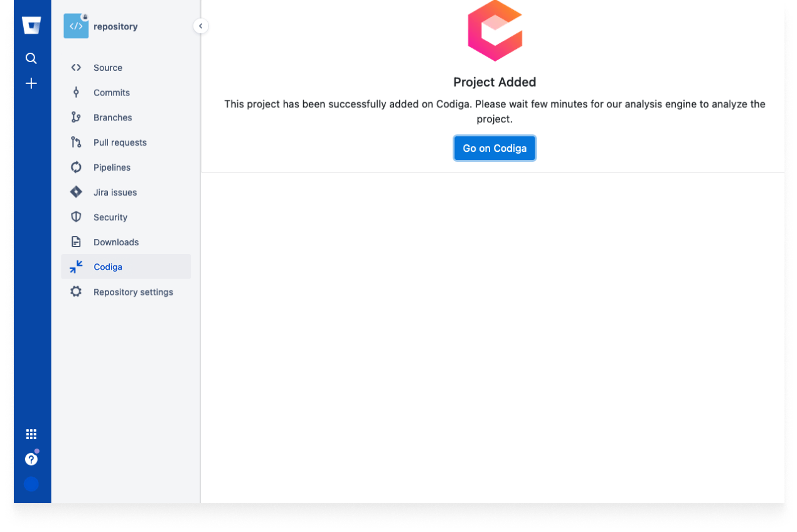
Task: Open the create (+) action icon
Action: [31, 83]
